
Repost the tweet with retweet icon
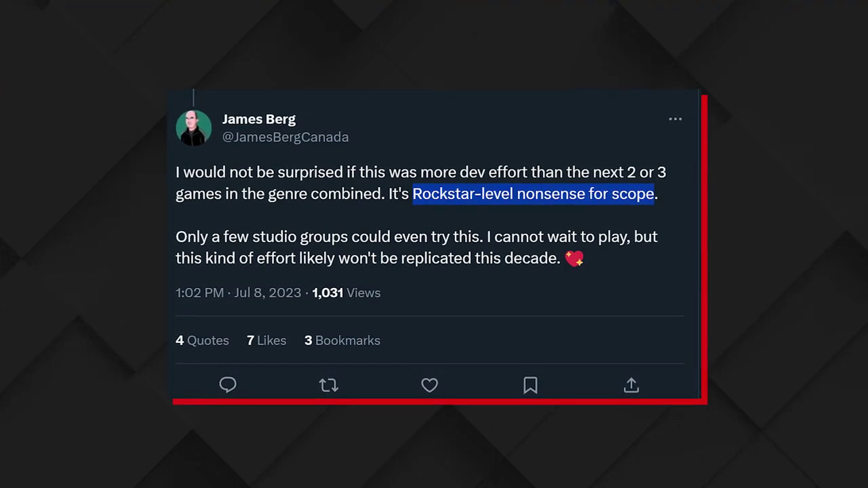coord(328,385)
